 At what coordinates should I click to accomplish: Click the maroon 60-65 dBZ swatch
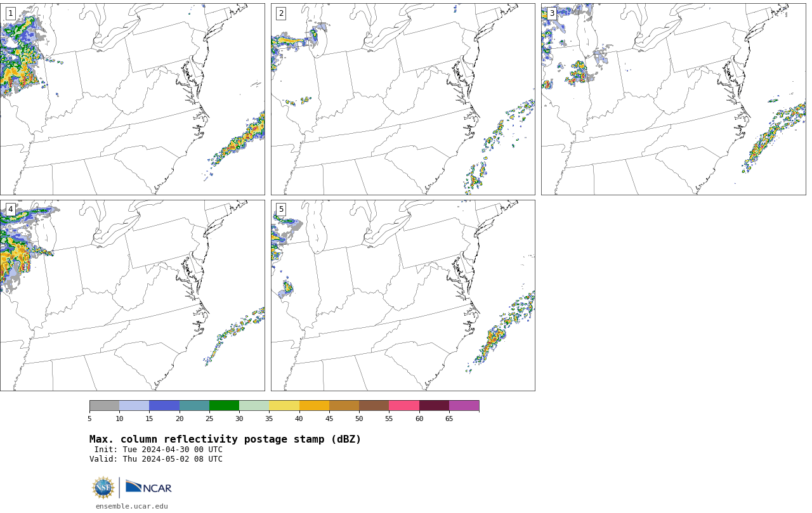click(434, 406)
